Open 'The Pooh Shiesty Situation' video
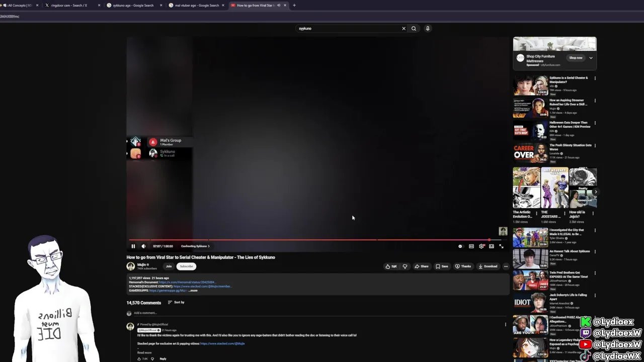 click(x=530, y=153)
